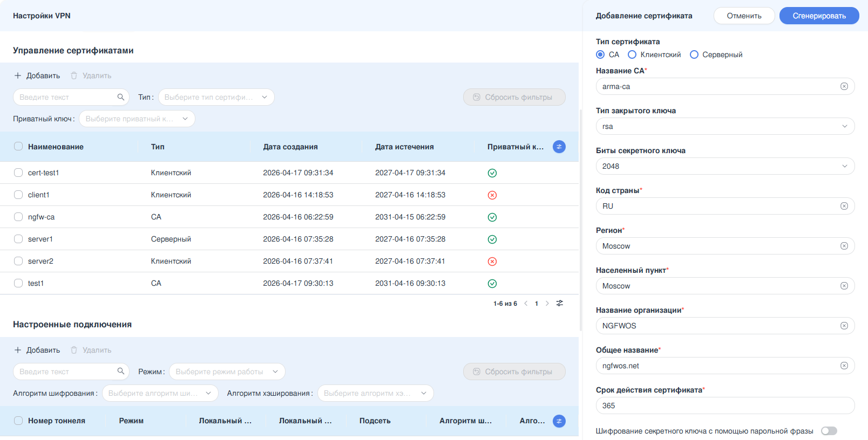Check the select-all box in certificates table
Screen dimensions: 868x440
point(18,147)
